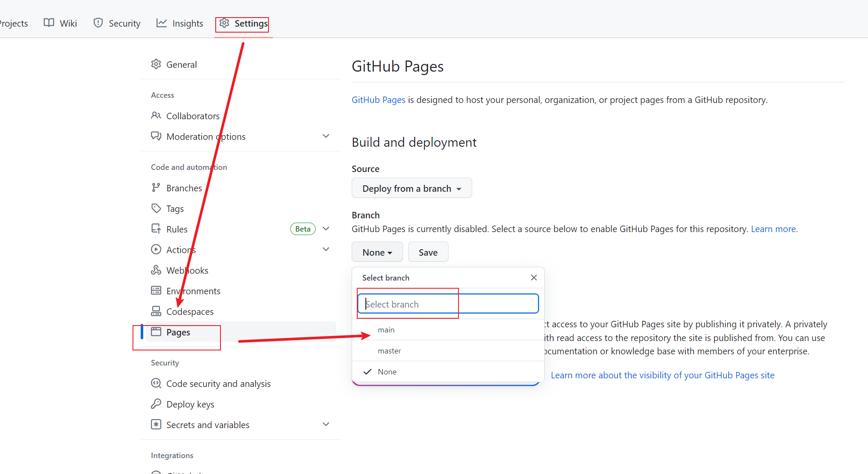Click the Save button
Screen dimensions: 868x474
point(428,252)
